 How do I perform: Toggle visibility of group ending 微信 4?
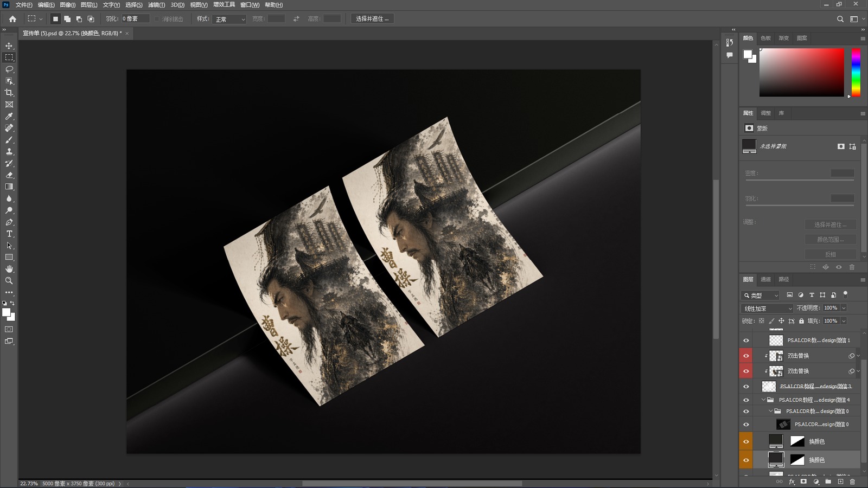coord(746,400)
